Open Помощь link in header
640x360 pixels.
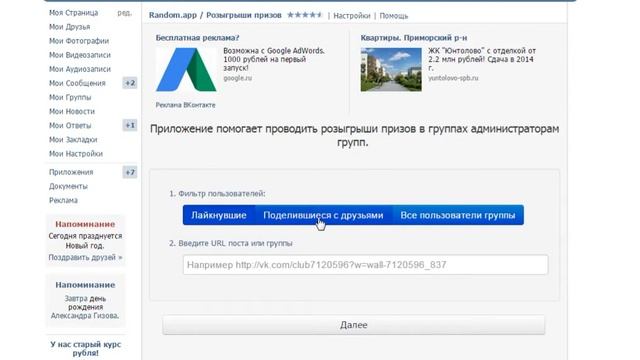tap(394, 16)
